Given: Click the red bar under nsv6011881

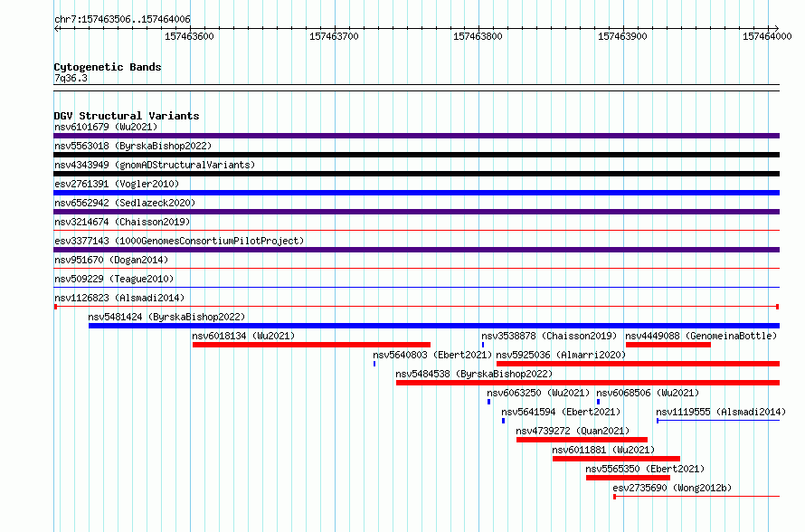Looking at the screenshot, I should pos(616,459).
